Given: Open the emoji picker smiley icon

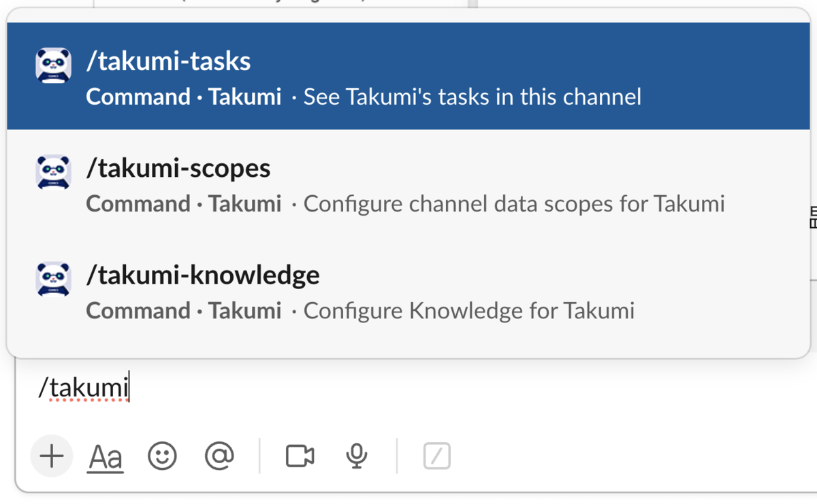Looking at the screenshot, I should [162, 456].
